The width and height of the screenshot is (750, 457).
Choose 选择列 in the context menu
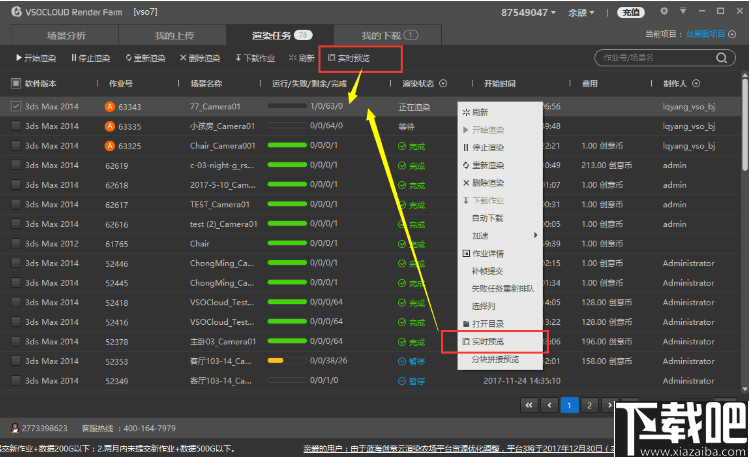click(x=500, y=306)
